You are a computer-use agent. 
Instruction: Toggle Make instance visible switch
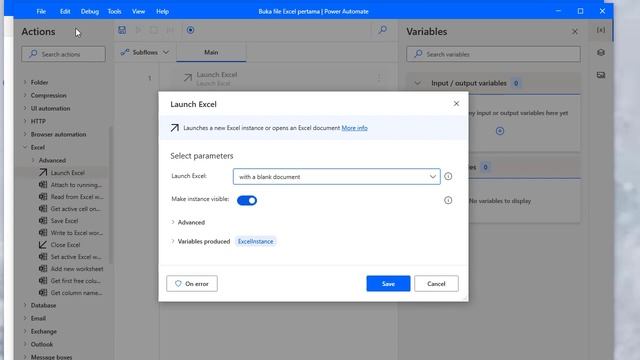pyautogui.click(x=247, y=200)
